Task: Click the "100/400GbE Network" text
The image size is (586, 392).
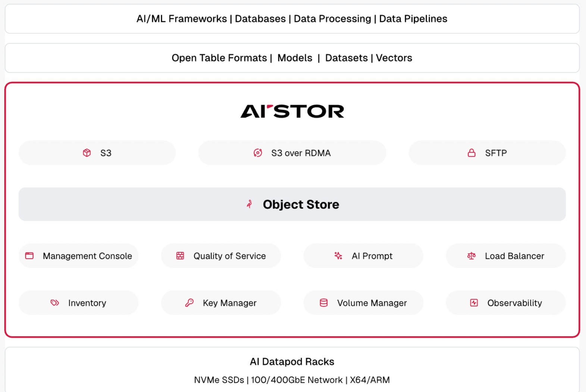Action: [x=297, y=380]
